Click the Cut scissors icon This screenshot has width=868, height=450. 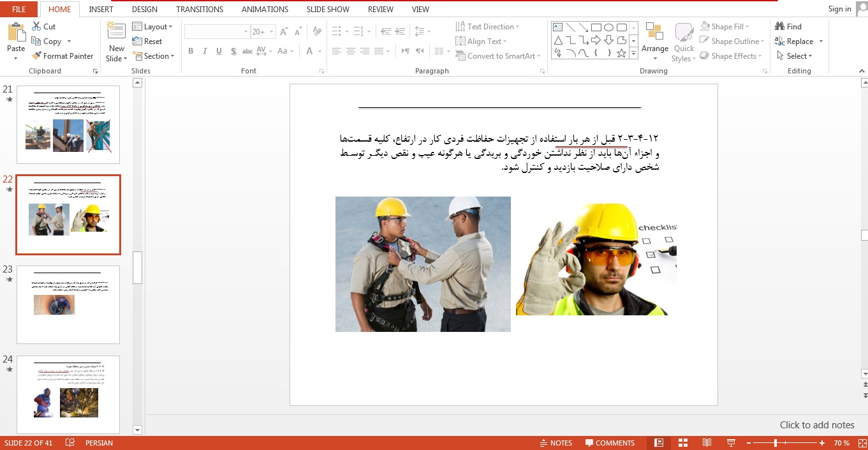36,27
